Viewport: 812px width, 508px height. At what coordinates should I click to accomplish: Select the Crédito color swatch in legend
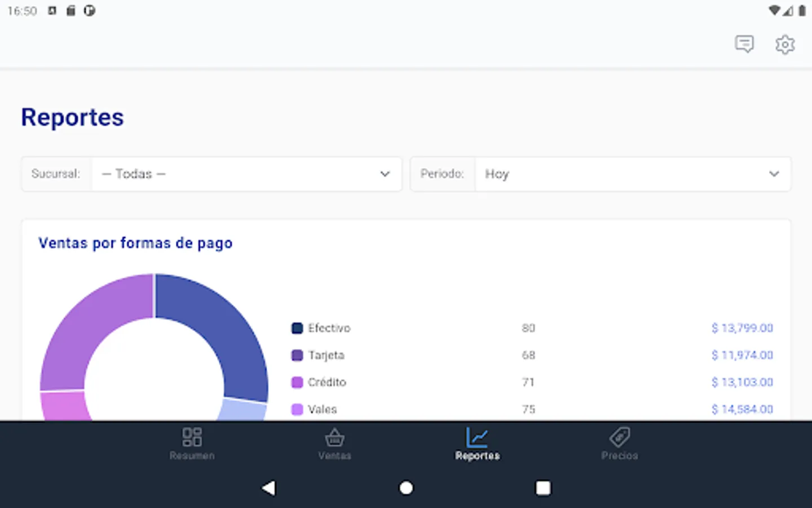tap(297, 382)
